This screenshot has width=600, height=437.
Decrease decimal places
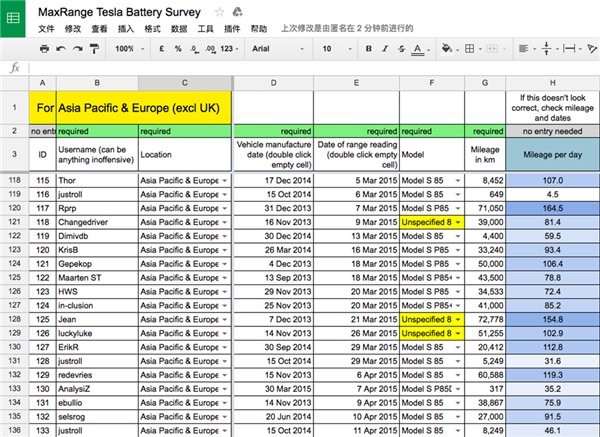point(194,49)
